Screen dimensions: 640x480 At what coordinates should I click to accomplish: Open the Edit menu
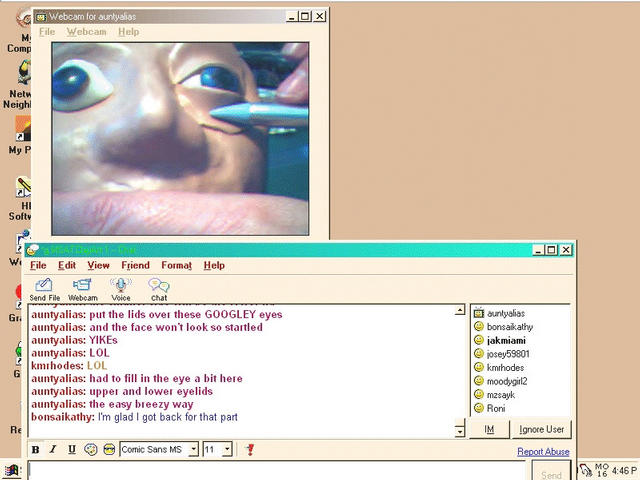(67, 265)
